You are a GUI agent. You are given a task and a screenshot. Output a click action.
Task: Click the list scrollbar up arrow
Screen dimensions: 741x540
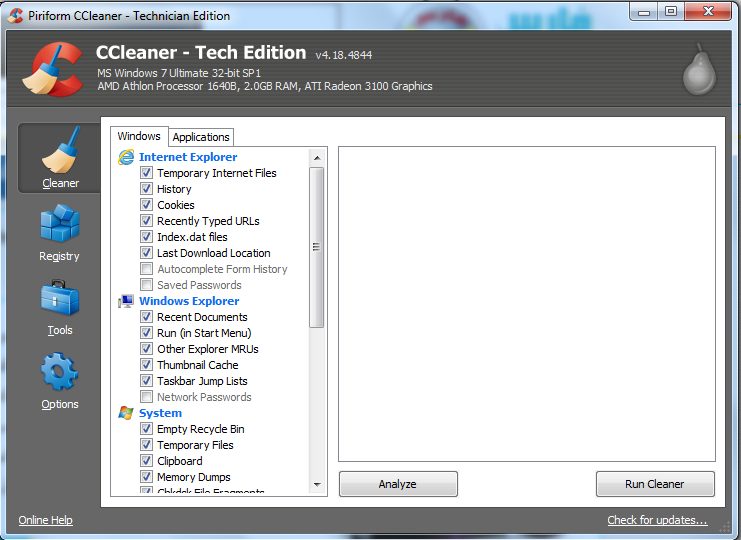(x=317, y=157)
